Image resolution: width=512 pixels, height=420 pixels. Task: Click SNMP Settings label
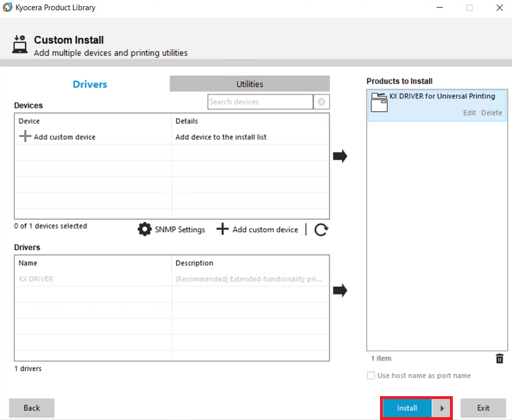[x=180, y=230]
